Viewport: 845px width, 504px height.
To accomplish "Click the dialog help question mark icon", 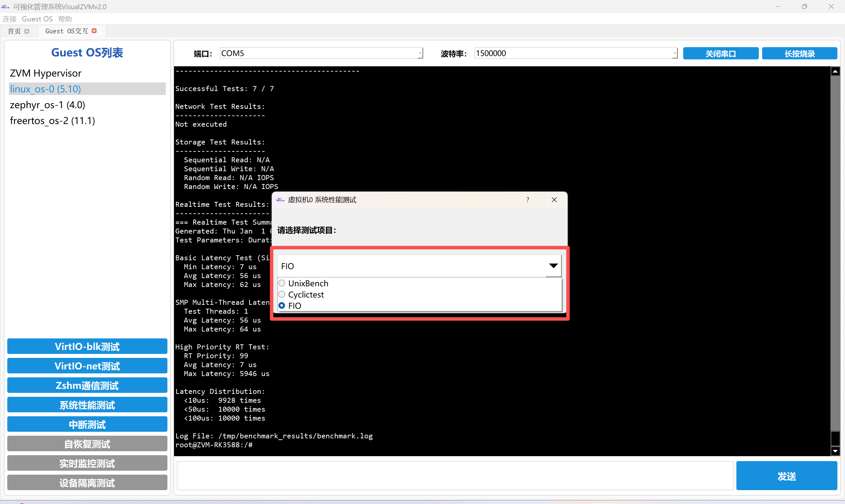I will pos(528,200).
